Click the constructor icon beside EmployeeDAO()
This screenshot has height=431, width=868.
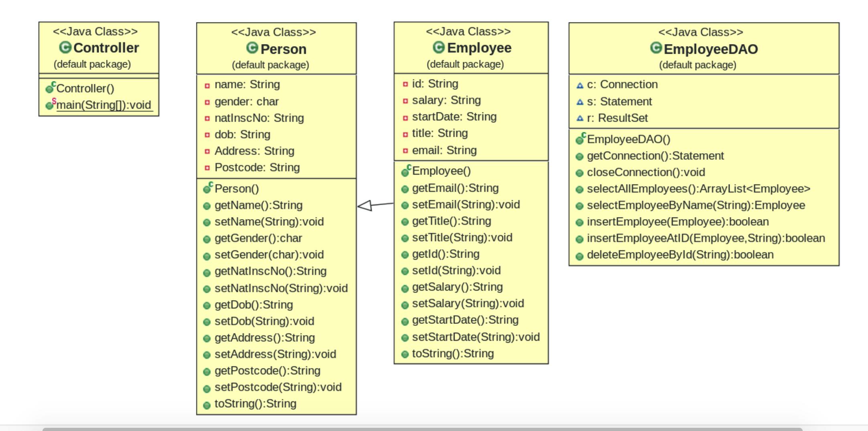coord(580,139)
